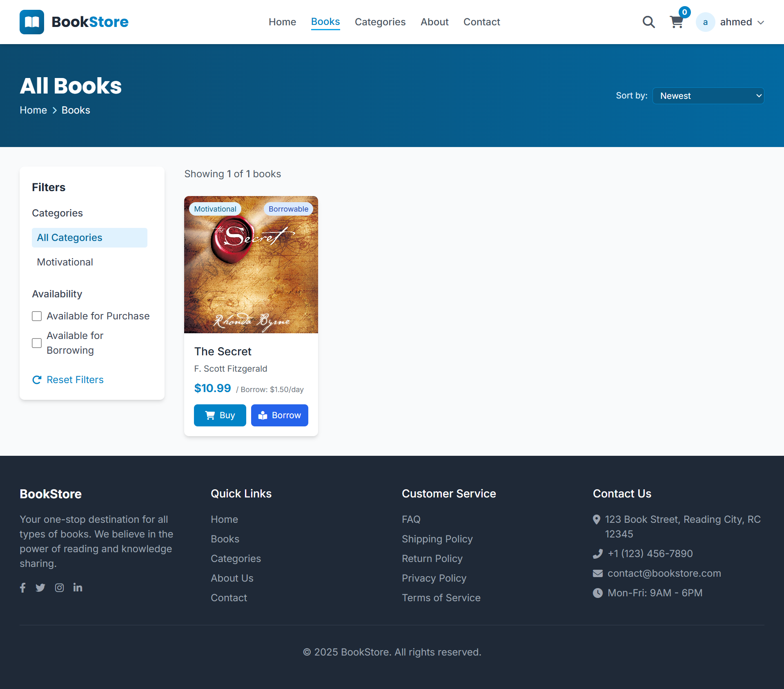
Task: Open the LinkedIn social icon in footer
Action: 78,588
